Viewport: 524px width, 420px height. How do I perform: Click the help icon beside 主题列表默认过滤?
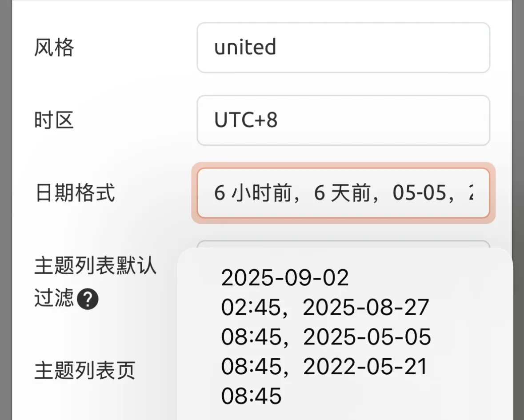click(x=88, y=300)
